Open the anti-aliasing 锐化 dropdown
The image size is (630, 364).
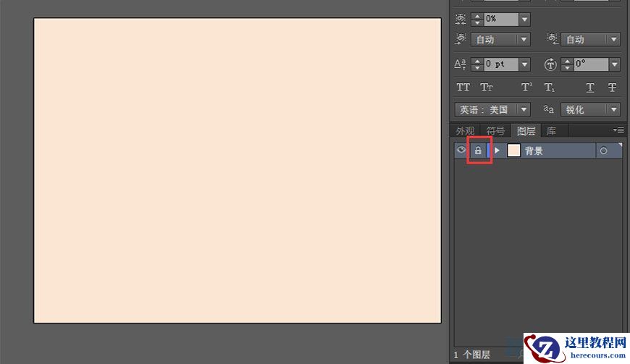point(591,109)
